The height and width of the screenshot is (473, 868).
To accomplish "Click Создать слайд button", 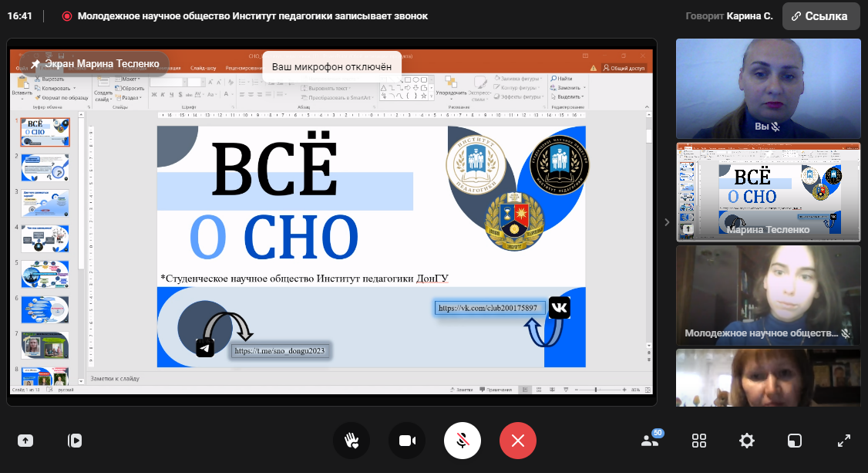I will 103,89.
